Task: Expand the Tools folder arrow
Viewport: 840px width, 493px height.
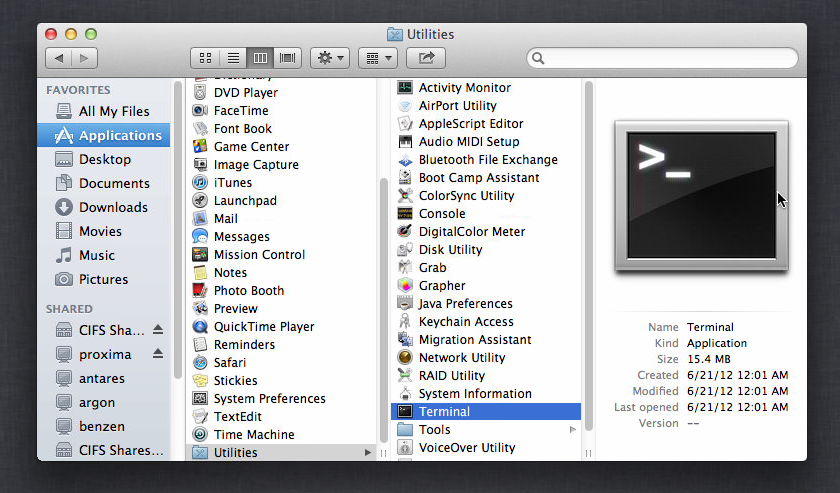Action: click(x=573, y=429)
